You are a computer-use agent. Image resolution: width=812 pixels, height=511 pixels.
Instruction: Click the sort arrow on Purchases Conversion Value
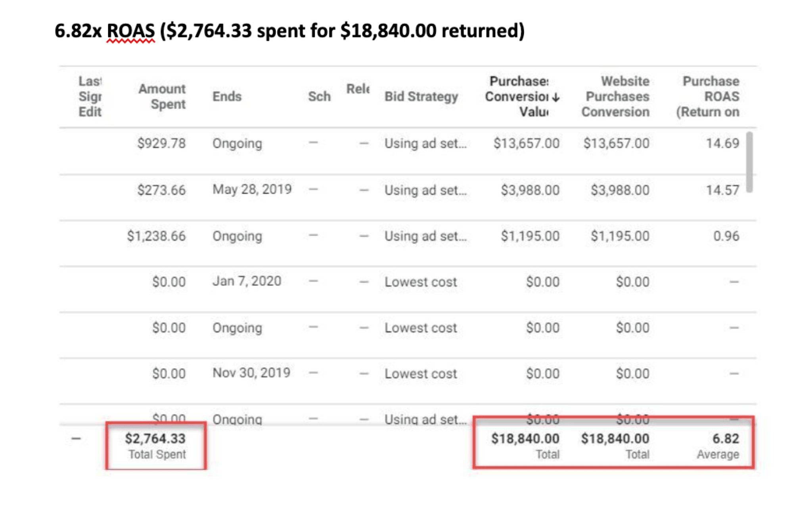coord(556,97)
